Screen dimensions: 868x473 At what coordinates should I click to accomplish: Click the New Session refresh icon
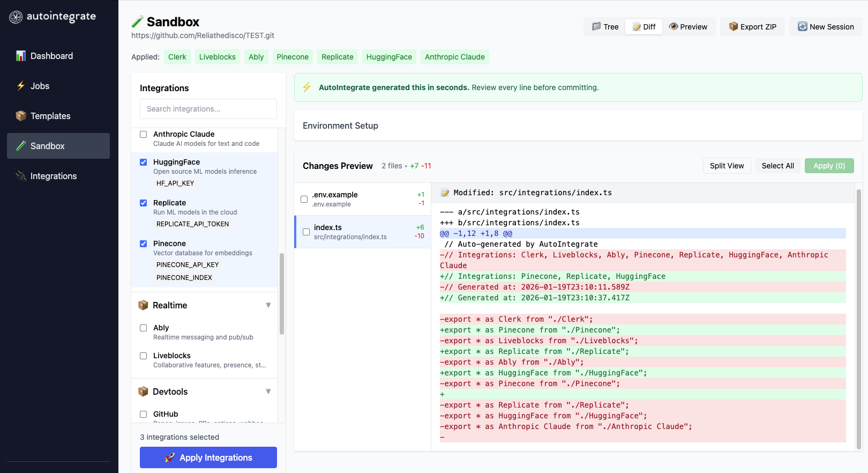[803, 26]
